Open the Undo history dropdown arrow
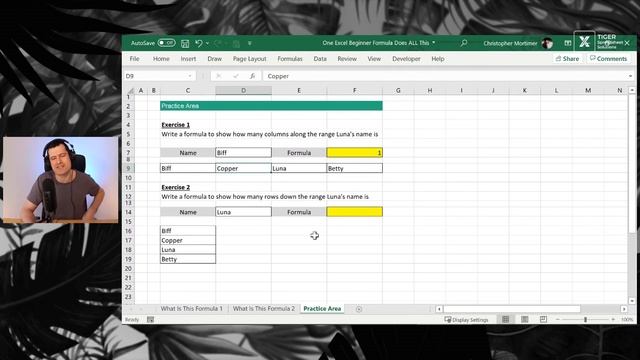The width and height of the screenshot is (640, 360). [207, 43]
